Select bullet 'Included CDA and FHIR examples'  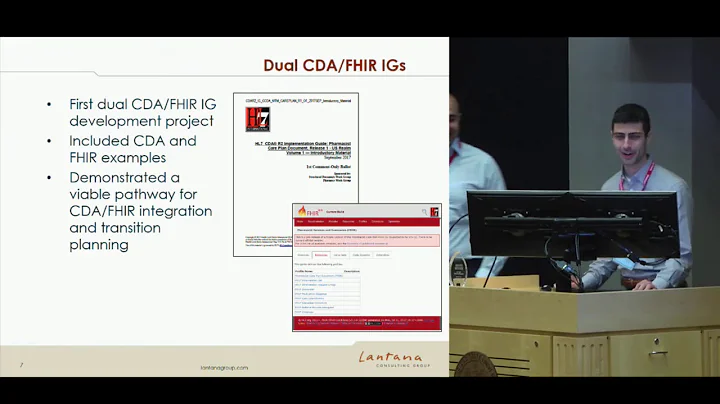click(133, 149)
